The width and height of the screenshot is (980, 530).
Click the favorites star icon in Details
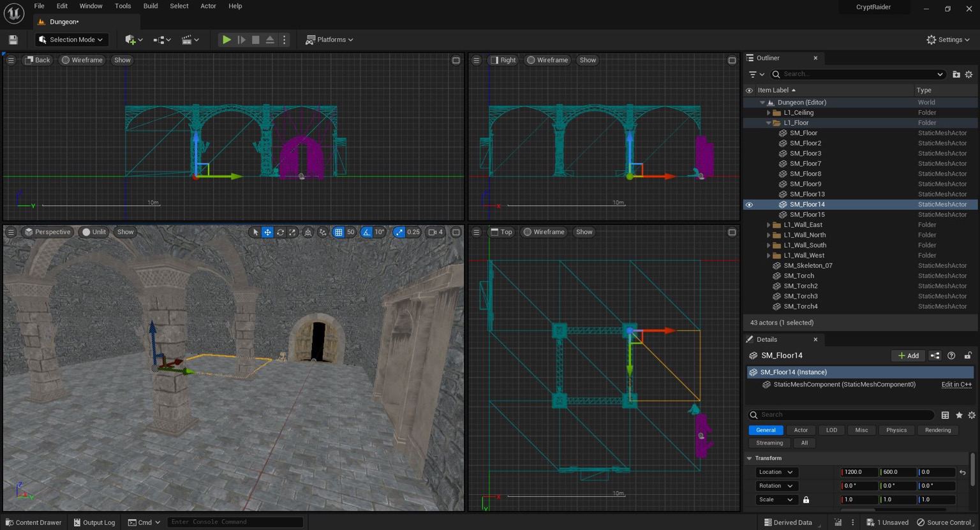coord(959,415)
